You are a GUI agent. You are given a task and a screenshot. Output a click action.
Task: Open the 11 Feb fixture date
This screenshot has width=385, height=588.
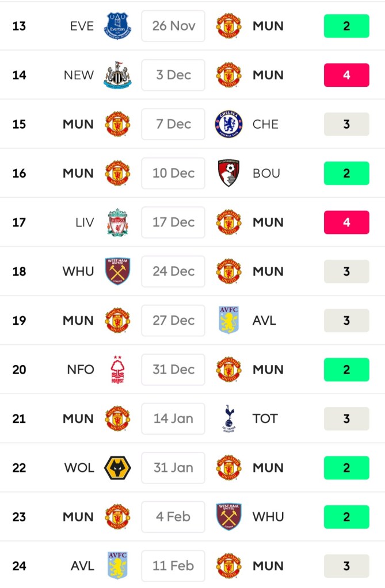point(173,566)
